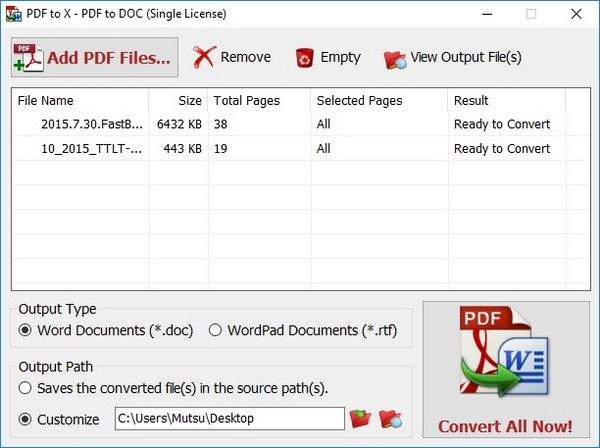Click the 6432 KB size cell
The height and width of the screenshot is (448, 600).
pos(179,124)
